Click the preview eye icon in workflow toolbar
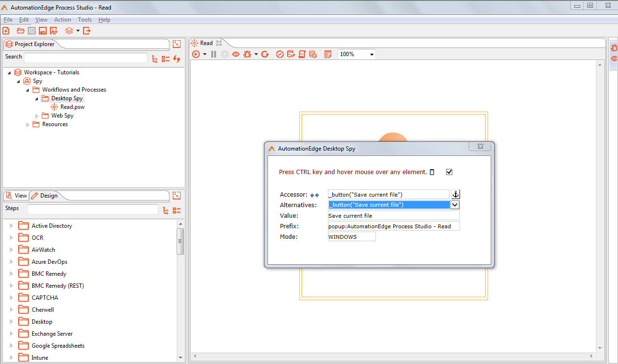The image size is (618, 364). [x=236, y=54]
